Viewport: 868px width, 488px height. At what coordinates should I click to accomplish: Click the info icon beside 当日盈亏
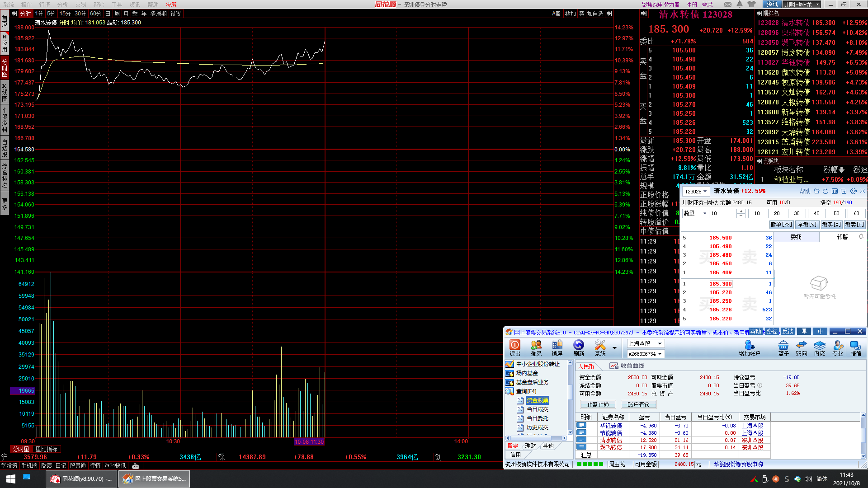coord(760,385)
